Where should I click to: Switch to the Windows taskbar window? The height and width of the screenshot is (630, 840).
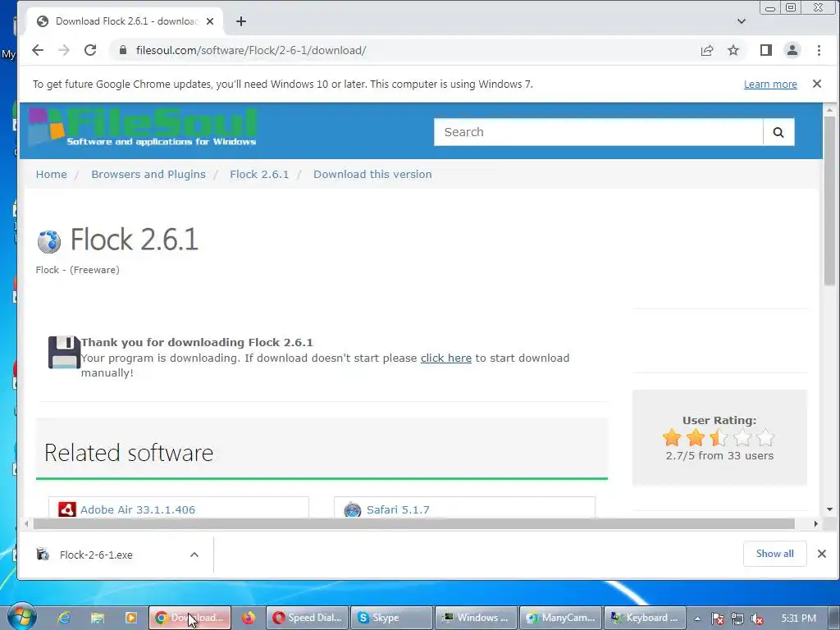477,618
